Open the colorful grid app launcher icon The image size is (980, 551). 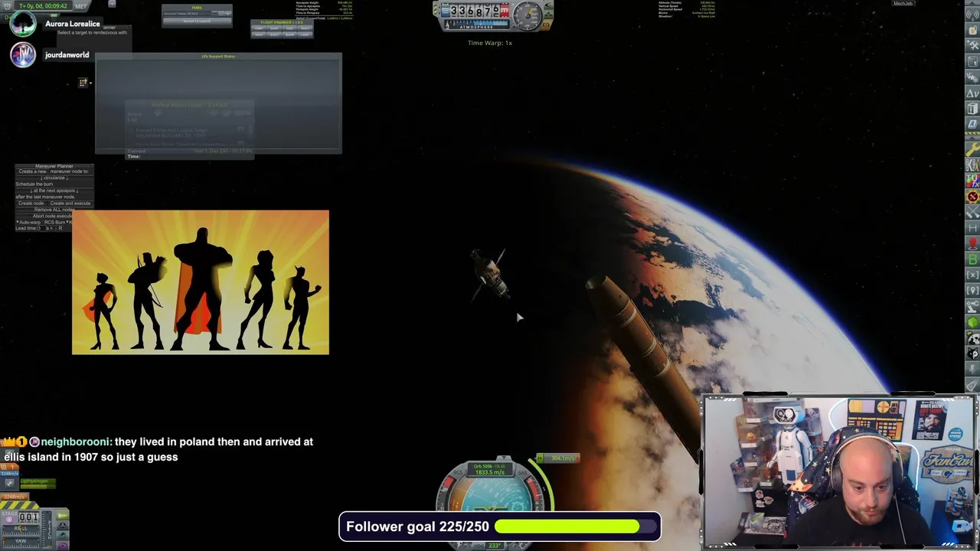(83, 83)
